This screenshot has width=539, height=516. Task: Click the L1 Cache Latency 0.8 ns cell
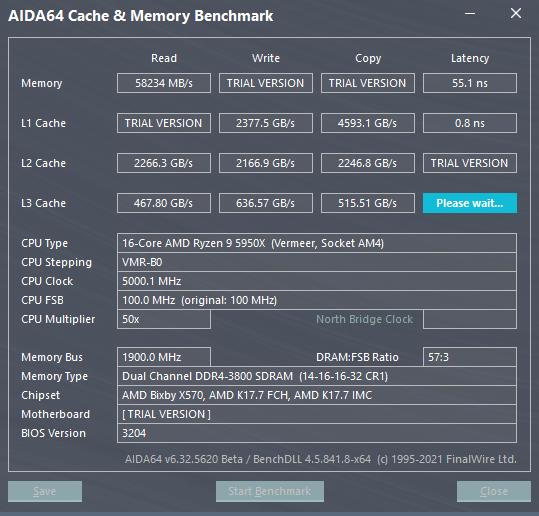point(470,123)
